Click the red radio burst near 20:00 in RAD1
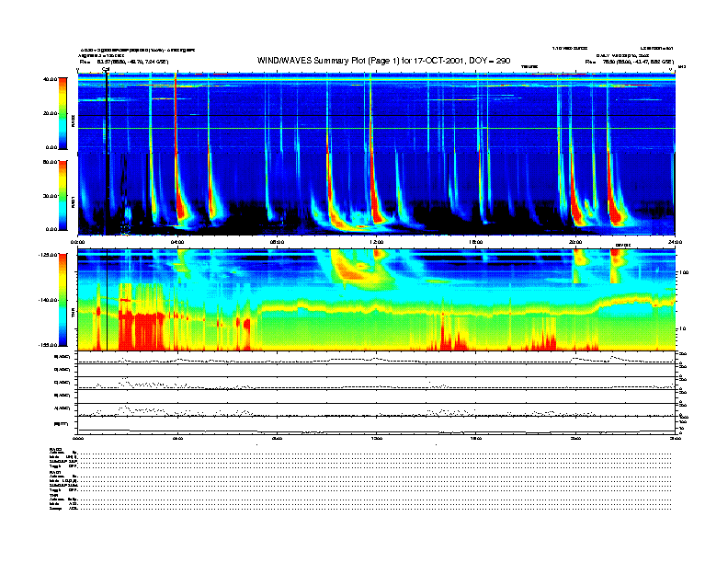Viewport: 728px width, 563px height. [575, 209]
